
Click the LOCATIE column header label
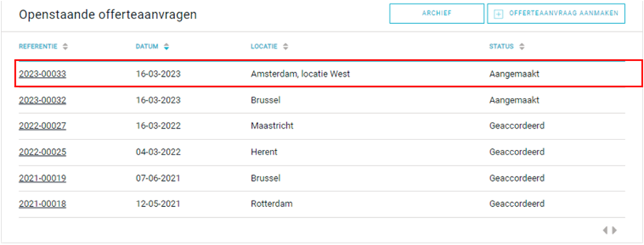click(x=264, y=47)
